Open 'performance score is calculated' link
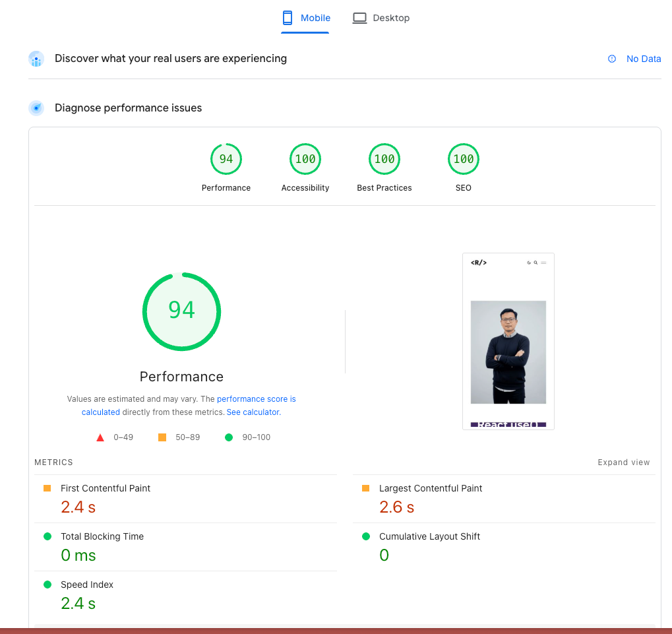672x634 pixels. pos(256,399)
